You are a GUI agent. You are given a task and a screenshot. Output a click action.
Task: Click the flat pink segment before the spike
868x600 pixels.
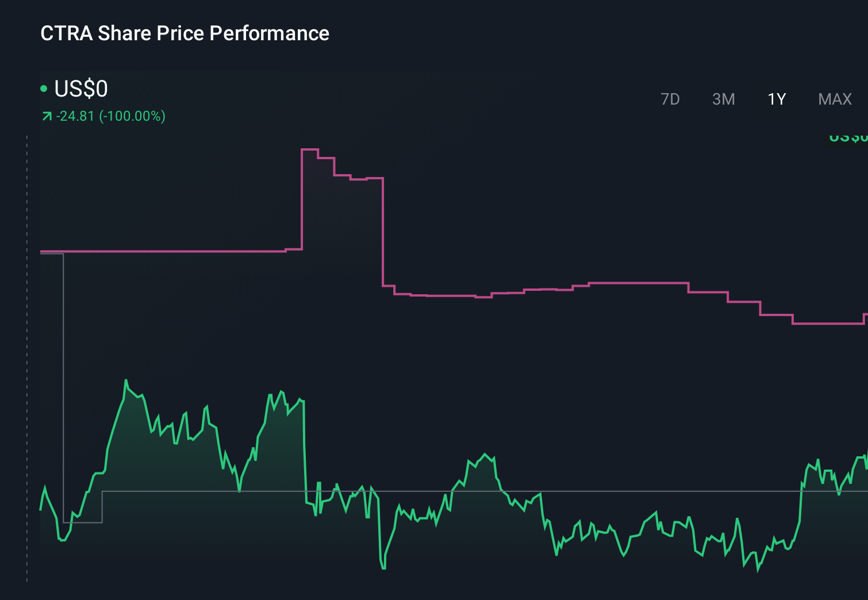tap(172, 251)
